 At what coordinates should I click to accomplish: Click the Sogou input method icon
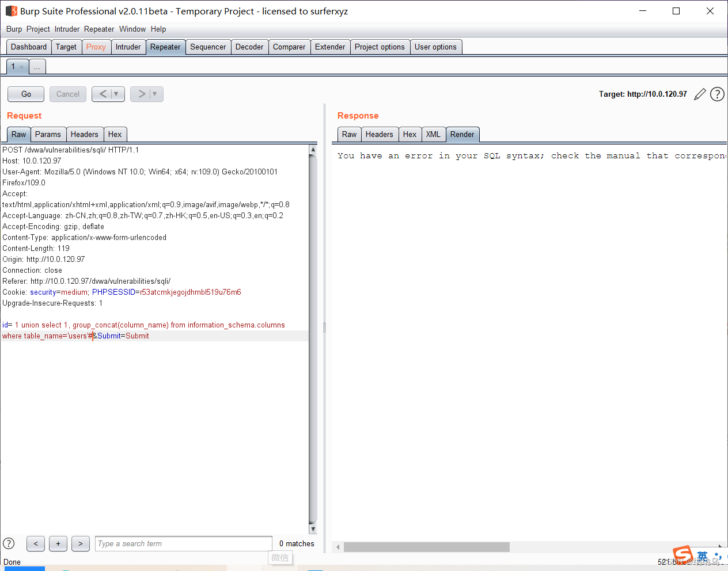(682, 555)
